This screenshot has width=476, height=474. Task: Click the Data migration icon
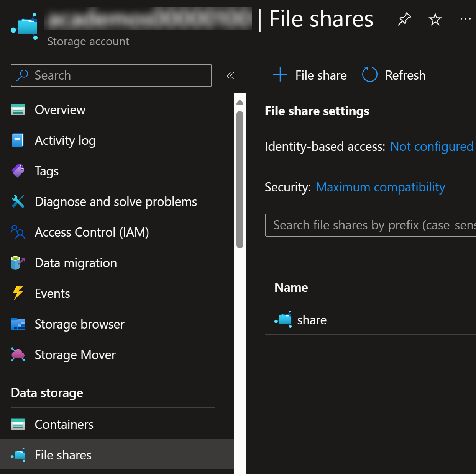18,263
